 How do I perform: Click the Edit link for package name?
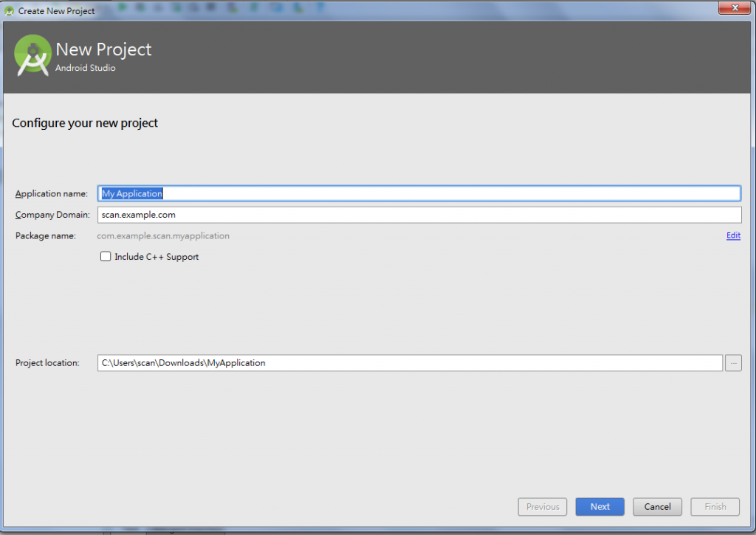(733, 235)
